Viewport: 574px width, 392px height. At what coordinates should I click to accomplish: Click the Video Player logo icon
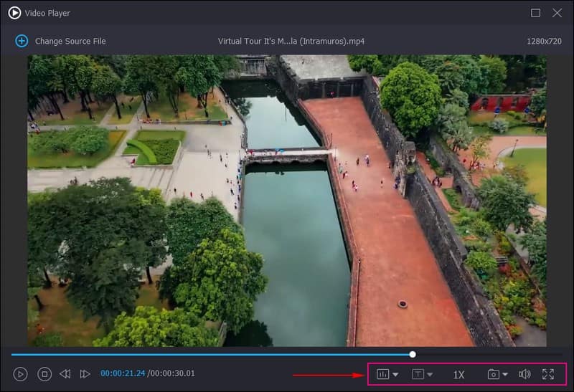(x=14, y=13)
